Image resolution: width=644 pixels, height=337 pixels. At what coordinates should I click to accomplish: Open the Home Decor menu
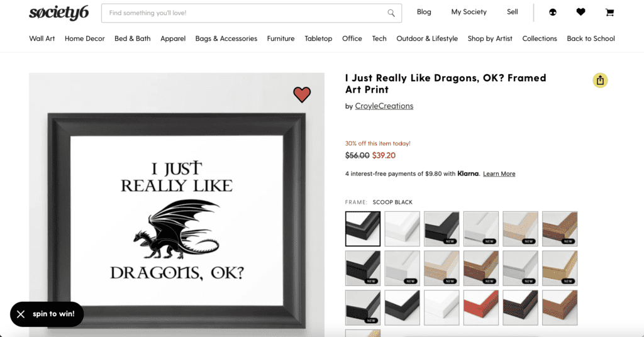point(85,38)
